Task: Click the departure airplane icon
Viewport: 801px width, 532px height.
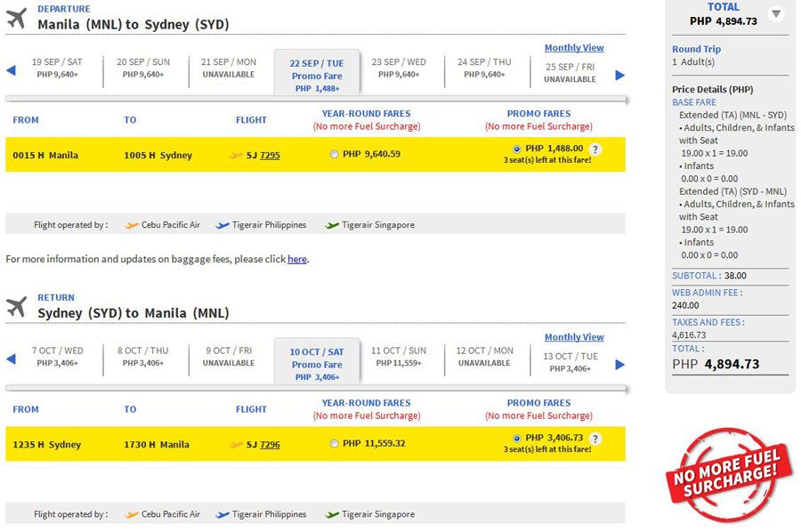Action: point(16,19)
